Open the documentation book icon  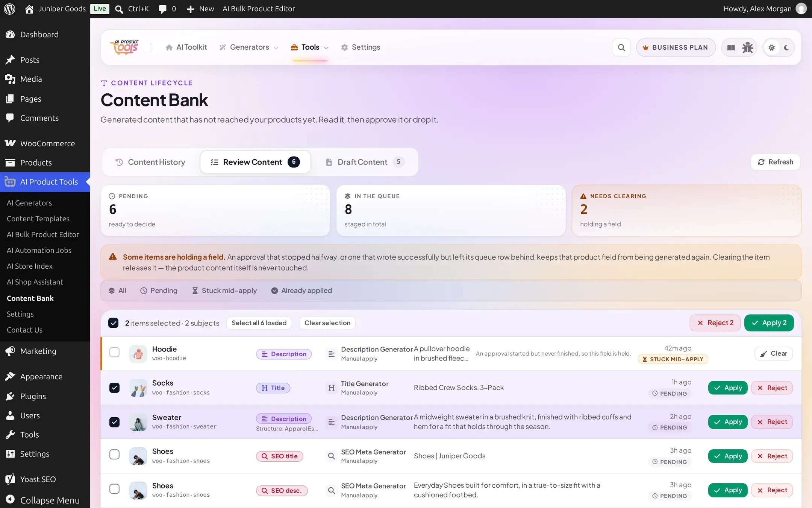click(731, 47)
